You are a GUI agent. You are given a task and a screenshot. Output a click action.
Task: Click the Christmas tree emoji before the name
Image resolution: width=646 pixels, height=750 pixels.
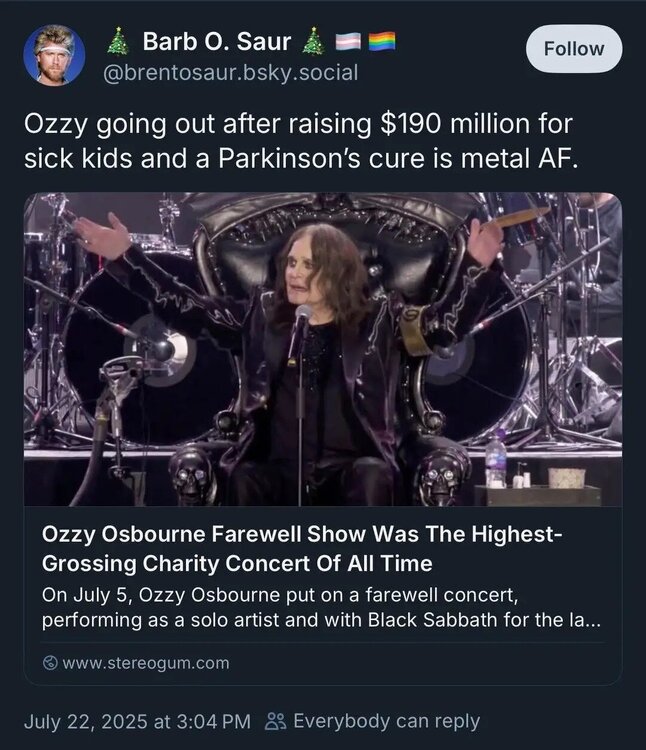(117, 42)
